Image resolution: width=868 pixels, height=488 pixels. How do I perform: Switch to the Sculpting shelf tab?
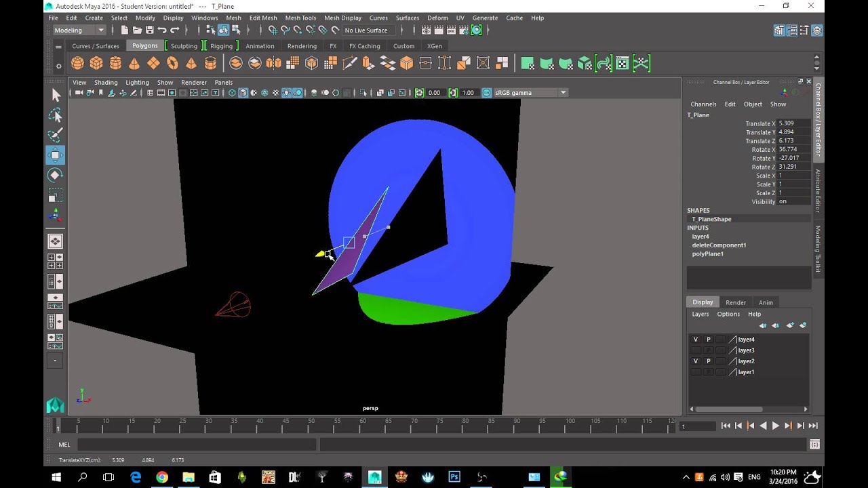[x=184, y=46]
